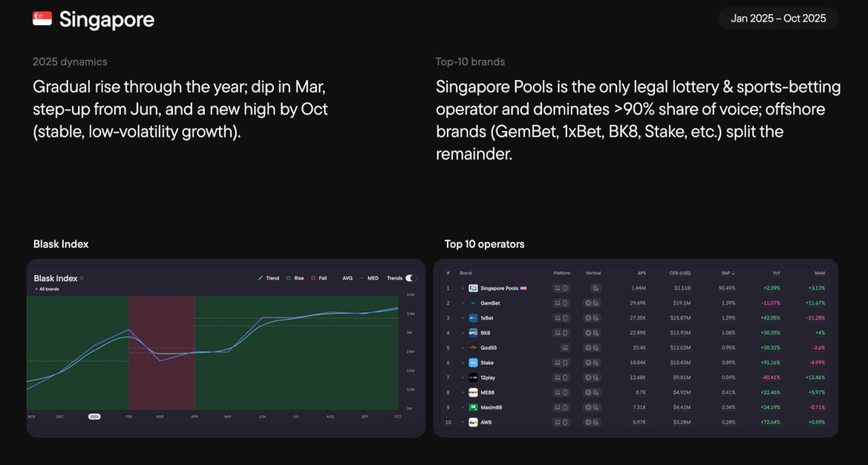Image resolution: width=868 pixels, height=465 pixels.
Task: Click the Singapore Pools brand logo
Action: (x=473, y=288)
